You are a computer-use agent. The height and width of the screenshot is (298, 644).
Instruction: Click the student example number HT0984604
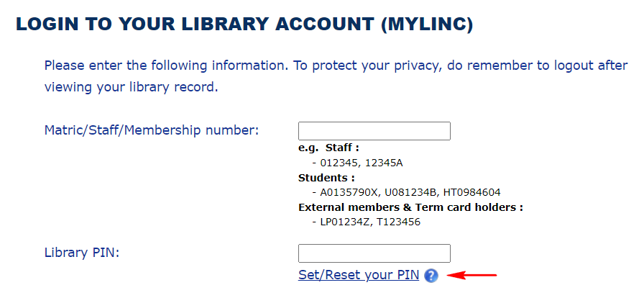point(471,192)
